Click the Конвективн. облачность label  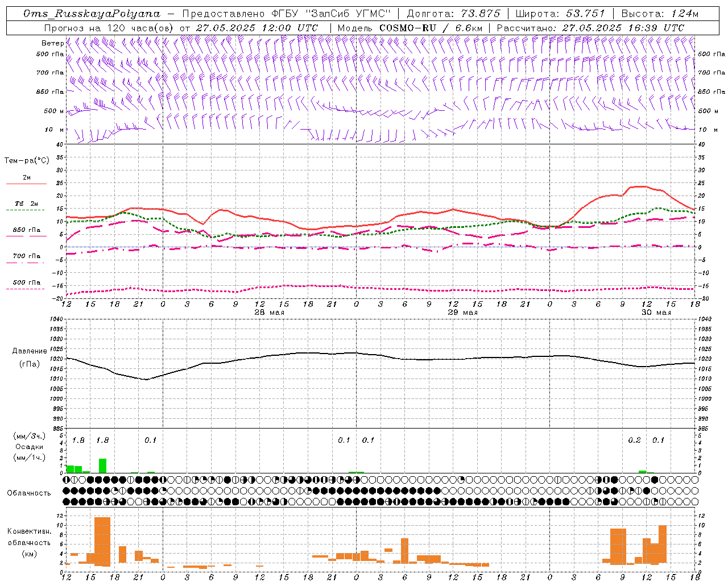tap(30, 537)
